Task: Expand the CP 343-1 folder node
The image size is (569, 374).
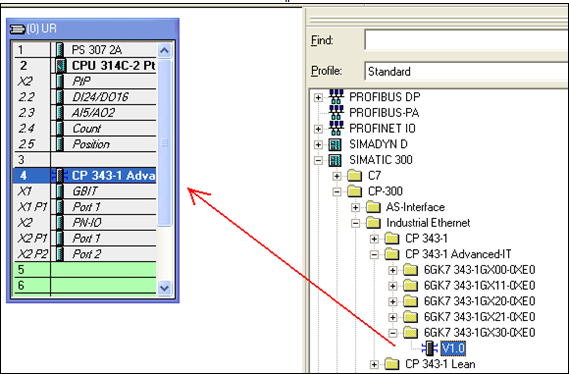Action: click(374, 239)
